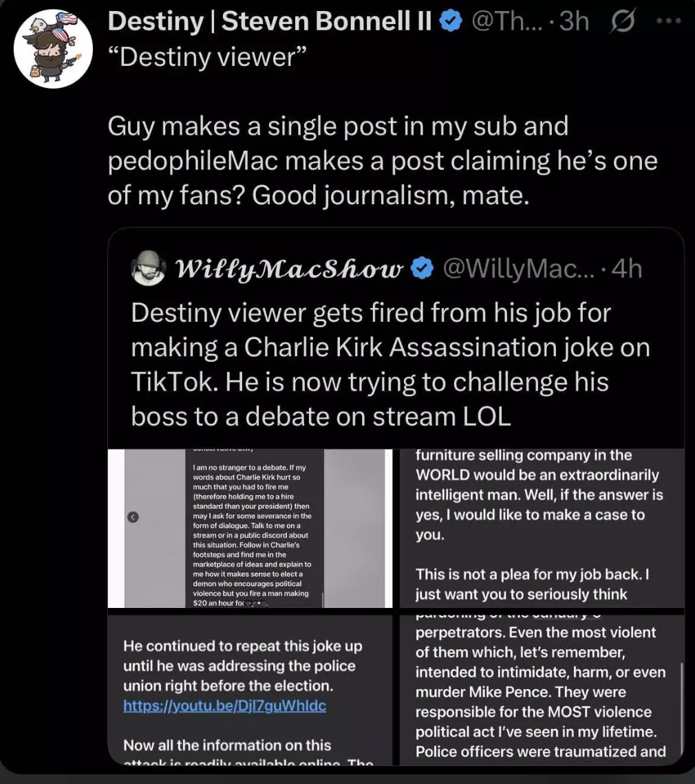
Task: Open the three-dot more options menu
Action: 669,21
